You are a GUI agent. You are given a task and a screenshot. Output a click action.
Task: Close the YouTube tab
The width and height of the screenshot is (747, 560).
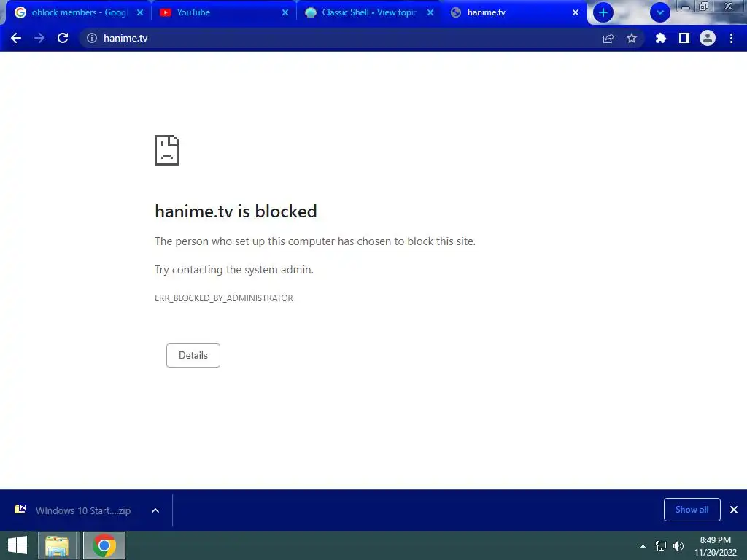coord(285,12)
